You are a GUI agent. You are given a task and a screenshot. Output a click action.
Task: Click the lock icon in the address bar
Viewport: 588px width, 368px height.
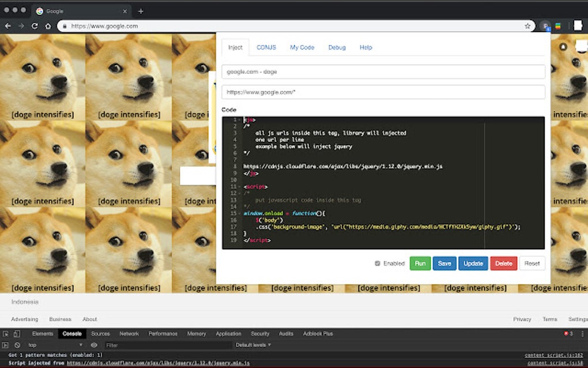[x=65, y=26]
